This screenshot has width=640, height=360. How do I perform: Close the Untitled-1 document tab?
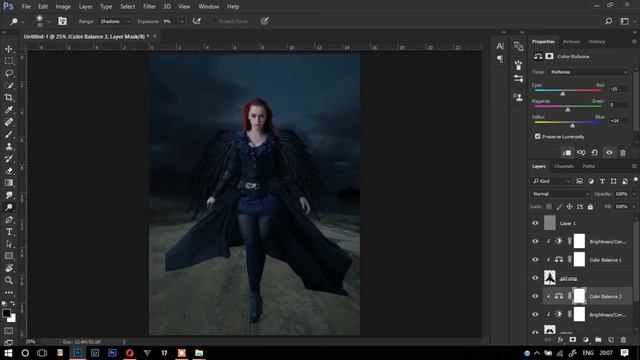click(x=155, y=36)
